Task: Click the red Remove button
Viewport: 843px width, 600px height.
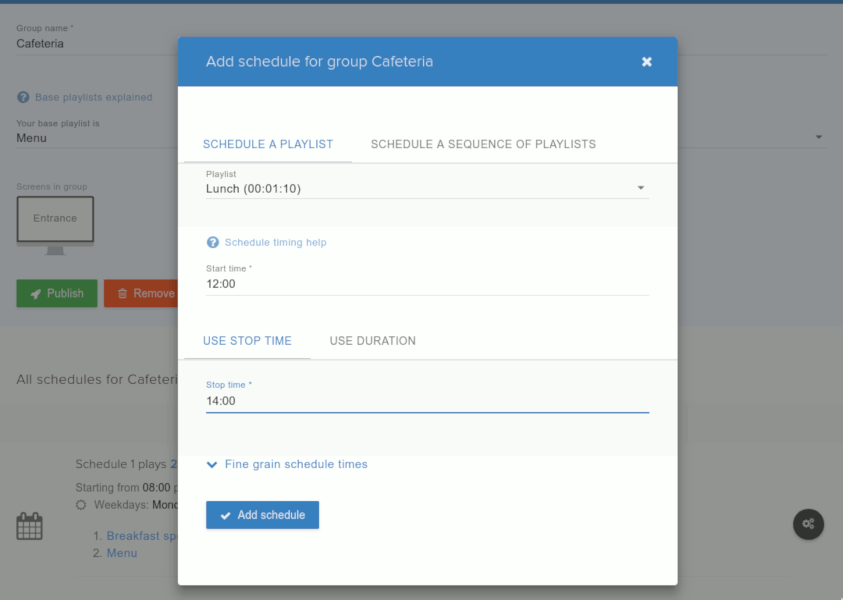Action: click(x=141, y=293)
